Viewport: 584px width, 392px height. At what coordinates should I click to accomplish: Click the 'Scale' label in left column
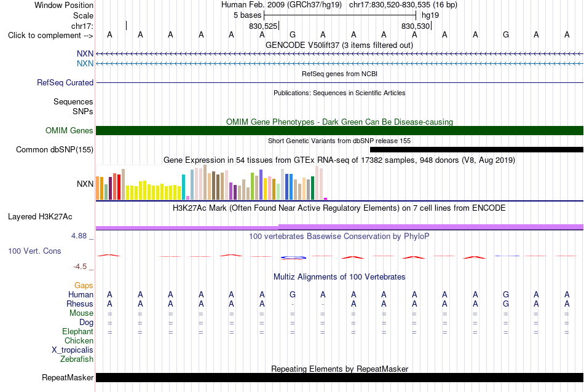click(83, 15)
